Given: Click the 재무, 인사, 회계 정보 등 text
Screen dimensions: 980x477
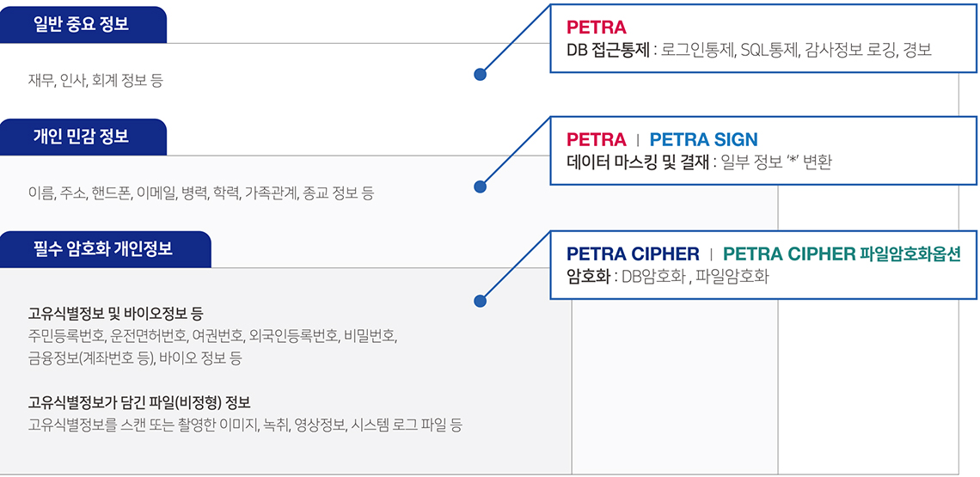Looking at the screenshot, I should (x=95, y=81).
